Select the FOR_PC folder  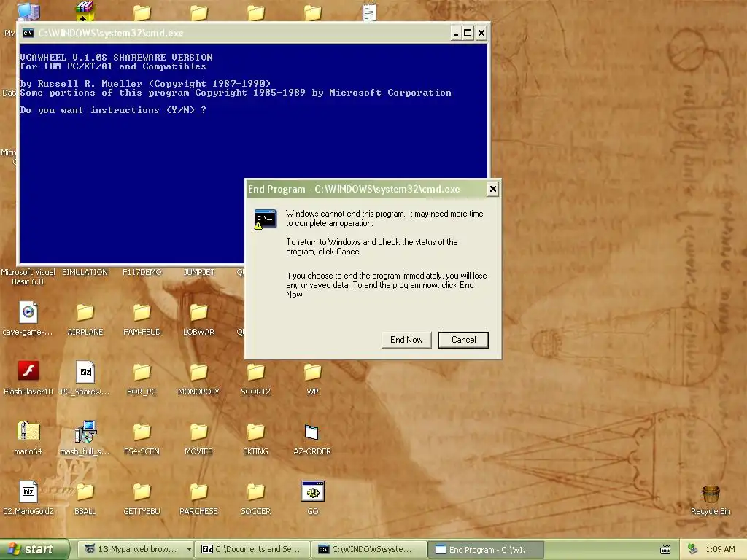pyautogui.click(x=142, y=373)
